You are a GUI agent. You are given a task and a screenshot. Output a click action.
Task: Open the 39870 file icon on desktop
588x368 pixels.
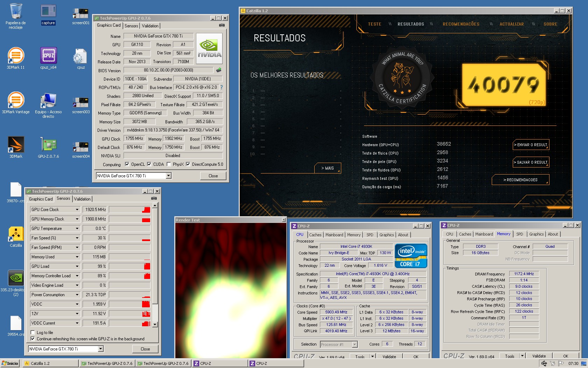[16, 192]
